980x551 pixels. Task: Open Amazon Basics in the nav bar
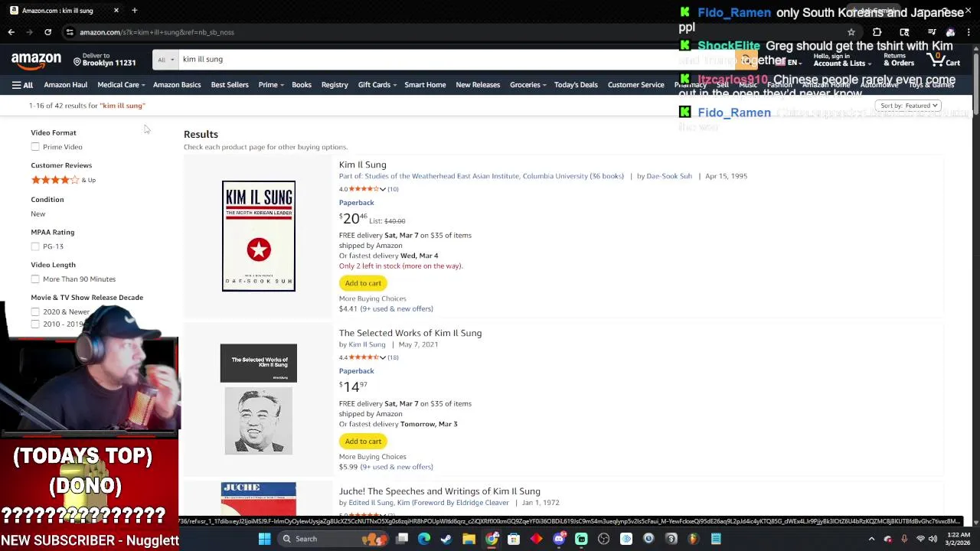pyautogui.click(x=176, y=85)
